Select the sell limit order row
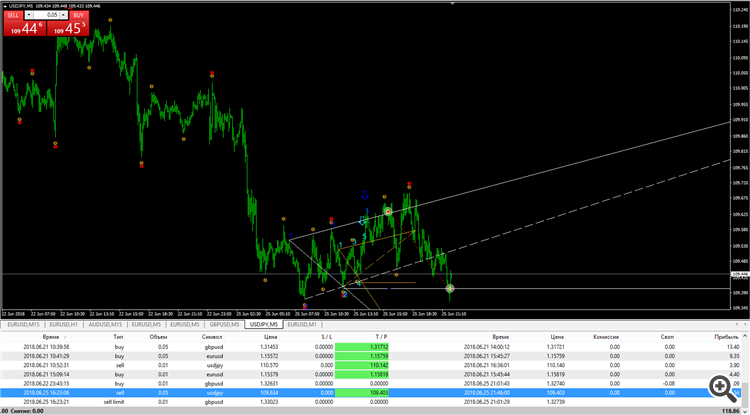 [x=371, y=402]
